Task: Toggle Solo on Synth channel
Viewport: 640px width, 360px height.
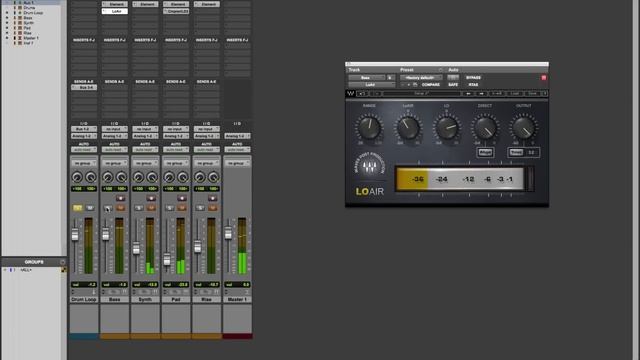Action: [139, 208]
